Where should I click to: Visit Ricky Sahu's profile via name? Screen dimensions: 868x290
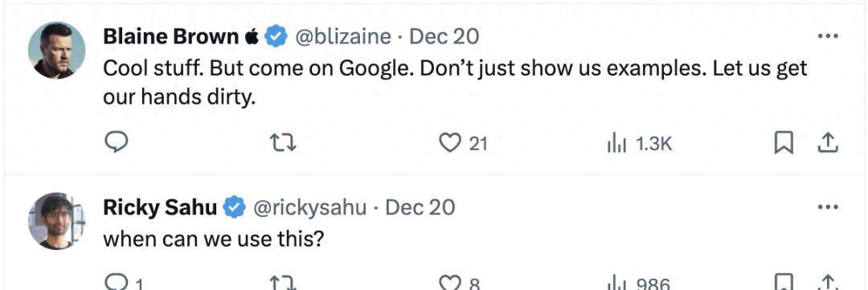coord(160,207)
